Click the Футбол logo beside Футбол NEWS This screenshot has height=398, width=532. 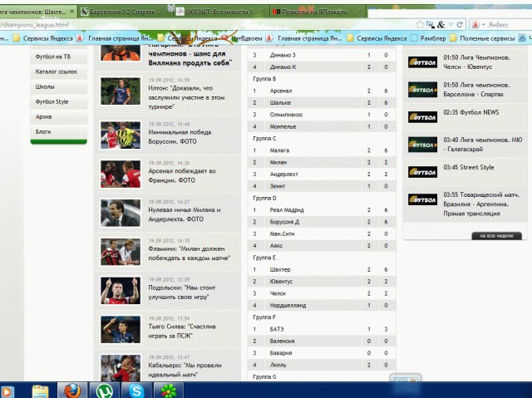(x=422, y=117)
